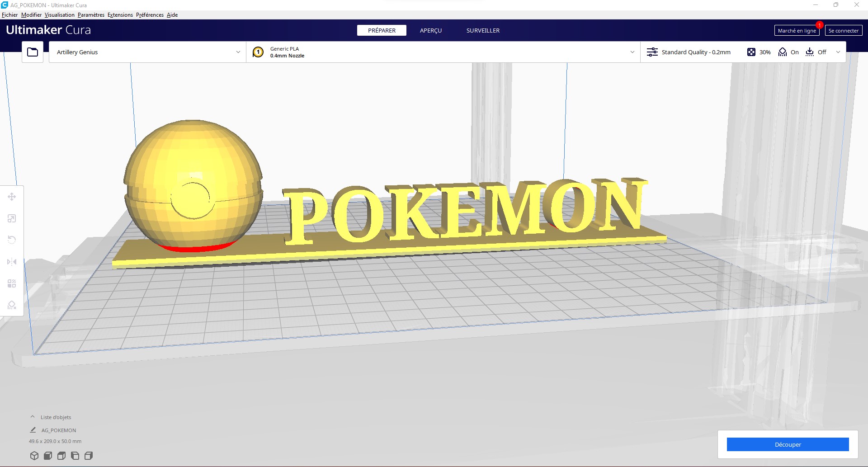Toggle support generation setting showing On
868x467 pixels.
pyautogui.click(x=788, y=52)
